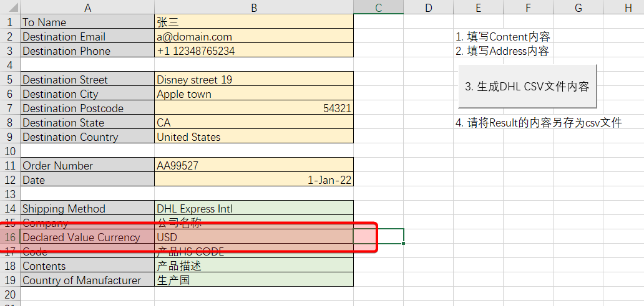The height and width of the screenshot is (306, 644).
Task: Click the DHL Express Intl cell
Action: point(253,209)
